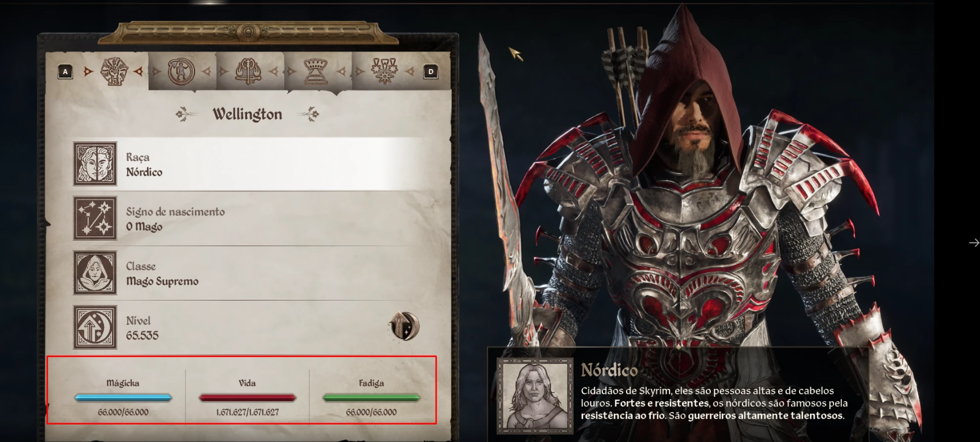Screen dimensions: 980x442
Task: Click the hooded class icon
Action: click(x=95, y=273)
